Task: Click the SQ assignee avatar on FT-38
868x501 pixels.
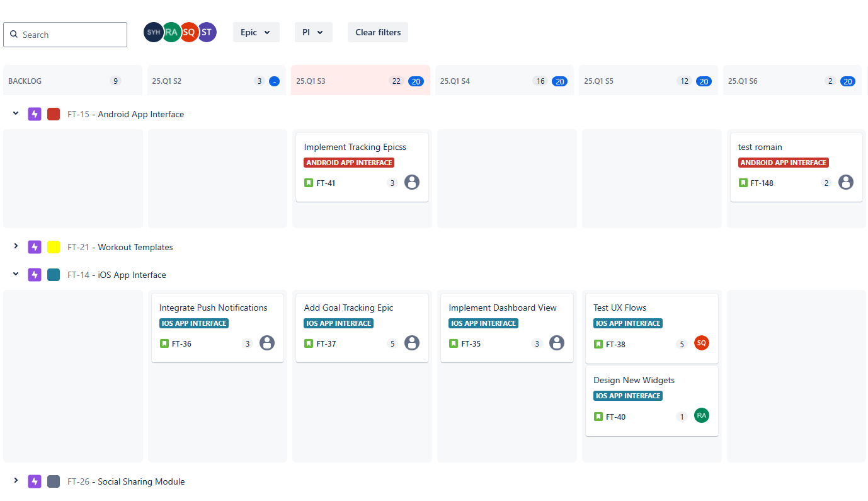Action: (701, 343)
